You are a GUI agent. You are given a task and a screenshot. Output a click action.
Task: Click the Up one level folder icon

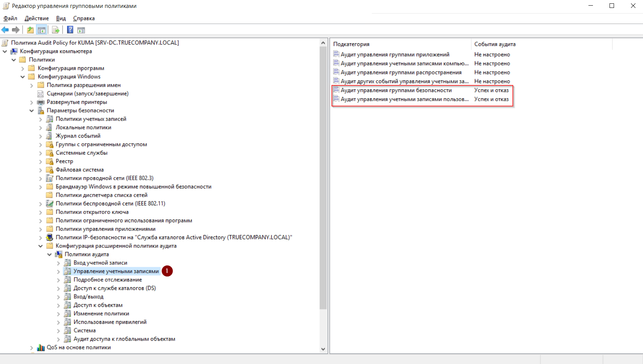tap(30, 30)
